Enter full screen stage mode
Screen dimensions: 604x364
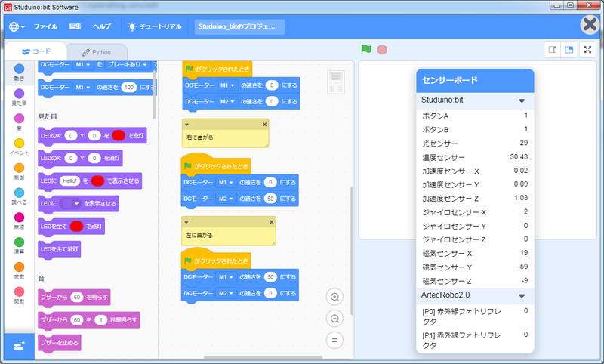(x=587, y=50)
